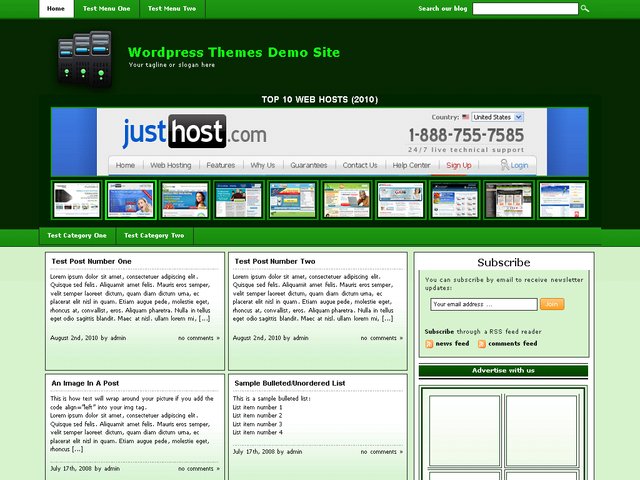Screen dimensions: 640x480
Task: Click the Subscribe sidebar heading
Action: (504, 262)
